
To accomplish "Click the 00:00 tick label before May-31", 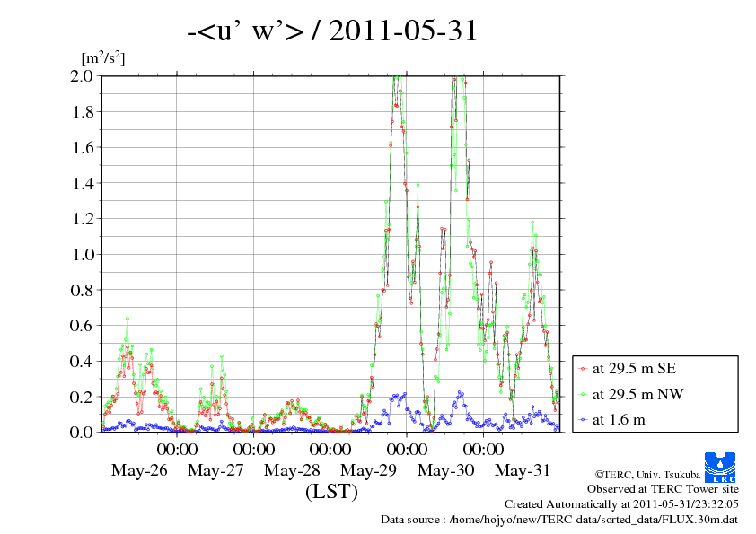I will tap(483, 449).
